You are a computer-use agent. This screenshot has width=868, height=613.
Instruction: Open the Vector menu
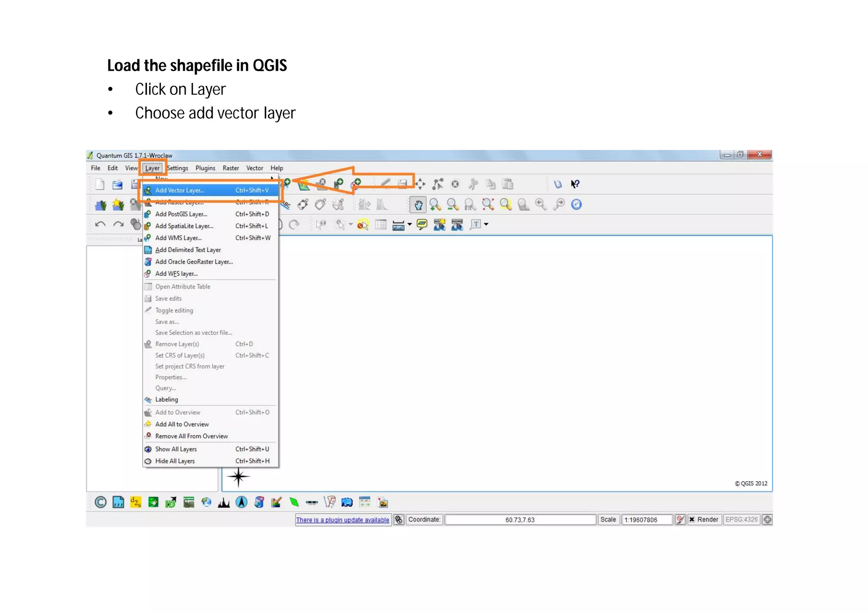click(x=255, y=168)
